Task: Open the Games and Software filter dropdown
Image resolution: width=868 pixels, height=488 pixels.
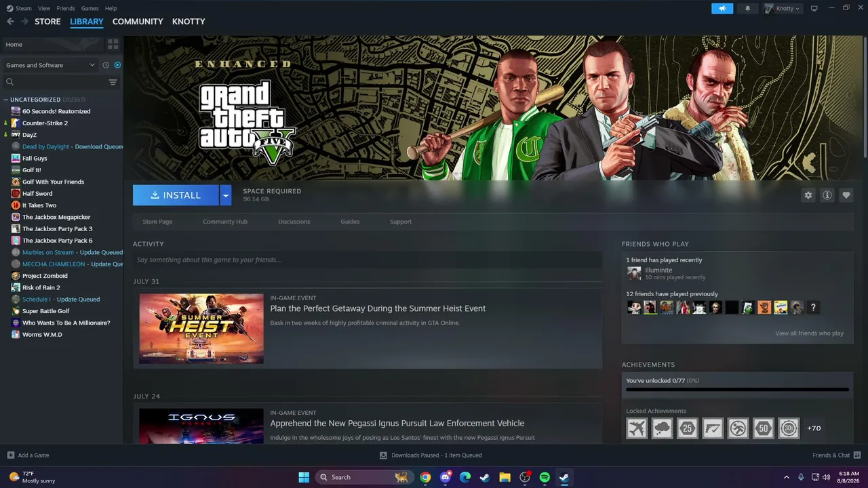Action: (x=51, y=65)
